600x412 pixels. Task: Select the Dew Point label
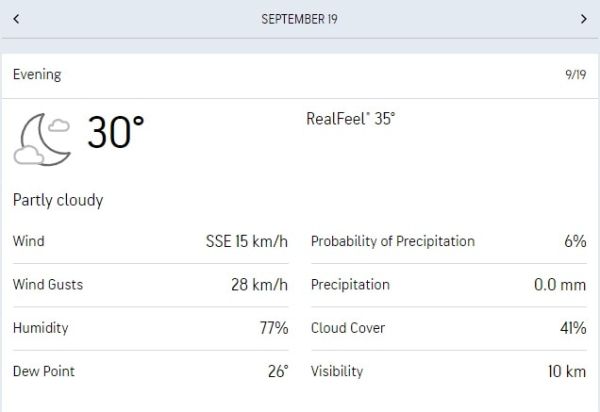[44, 371]
